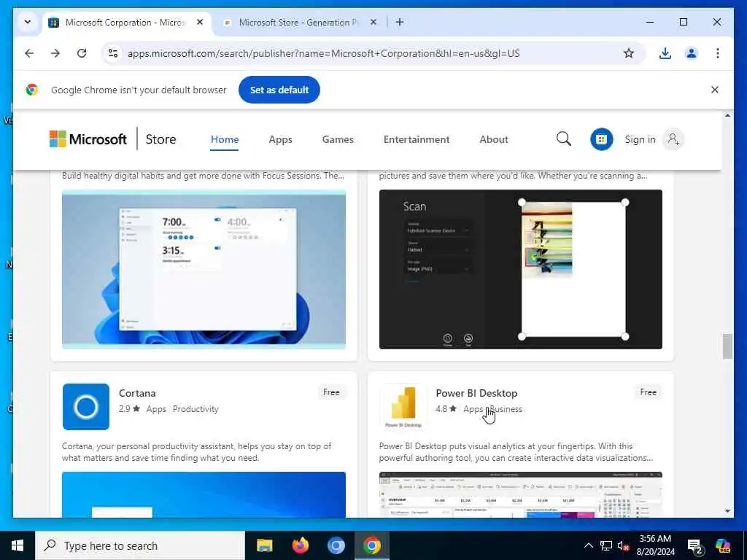Screen dimensions: 747x560
Task: Click the forward navigation arrow
Action: pos(55,53)
